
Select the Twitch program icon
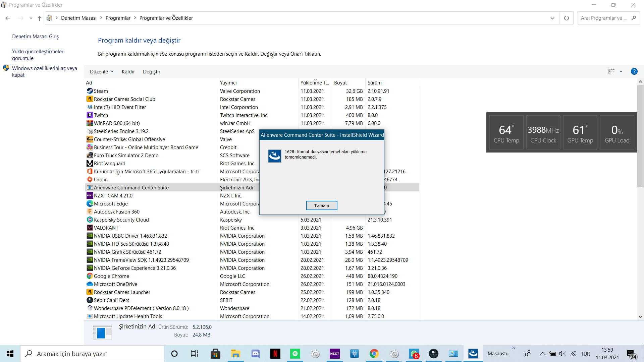point(90,115)
